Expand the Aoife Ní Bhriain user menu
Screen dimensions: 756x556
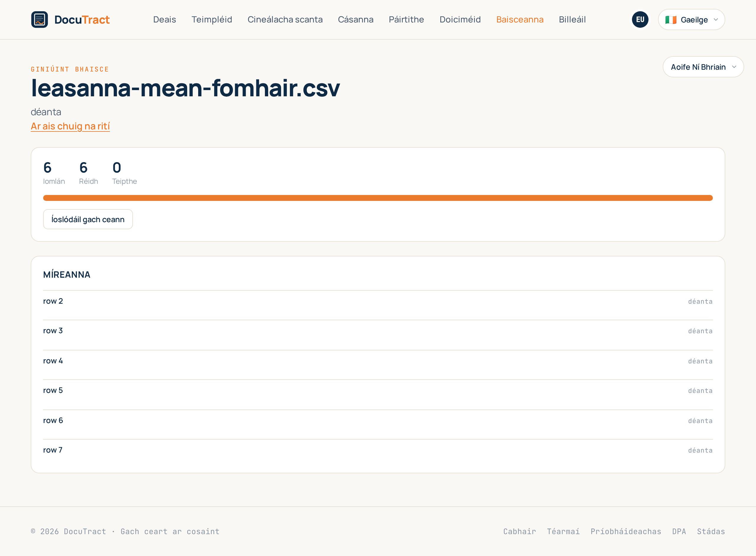(703, 67)
